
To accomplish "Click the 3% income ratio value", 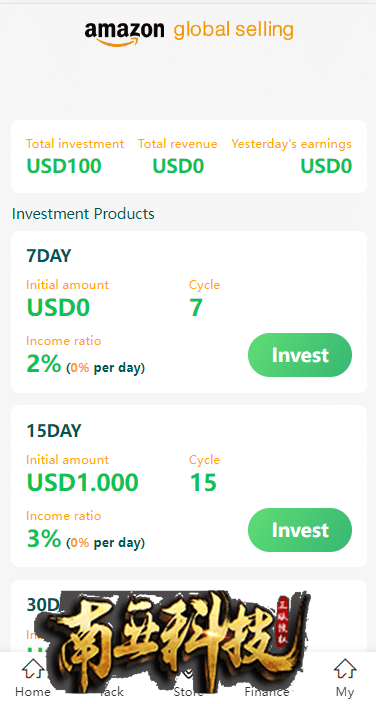I will [44, 539].
